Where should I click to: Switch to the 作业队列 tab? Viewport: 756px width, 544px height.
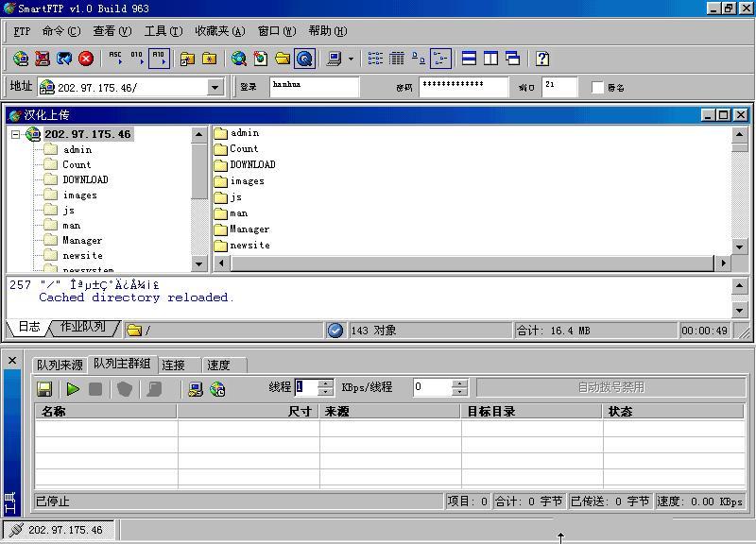click(83, 327)
